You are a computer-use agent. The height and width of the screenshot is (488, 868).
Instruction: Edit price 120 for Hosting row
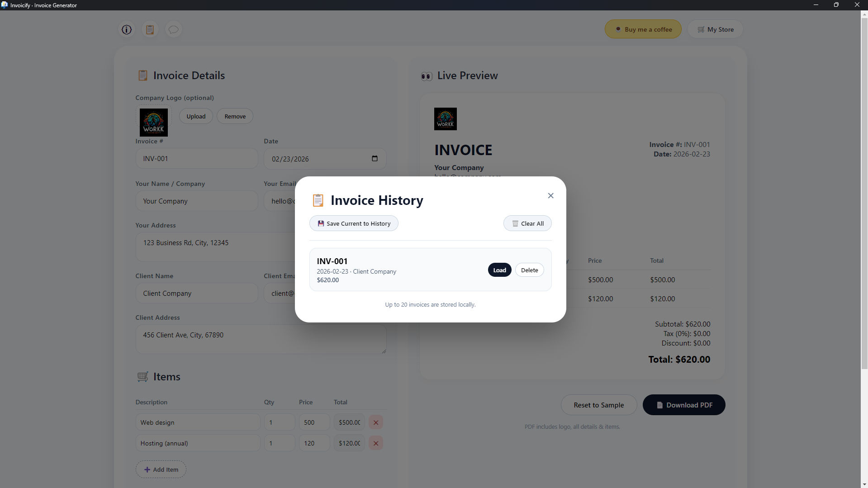pos(314,443)
